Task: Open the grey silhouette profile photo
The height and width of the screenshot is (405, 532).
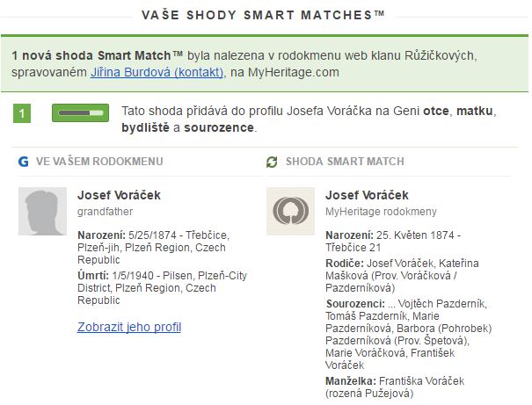Action: pyautogui.click(x=42, y=211)
